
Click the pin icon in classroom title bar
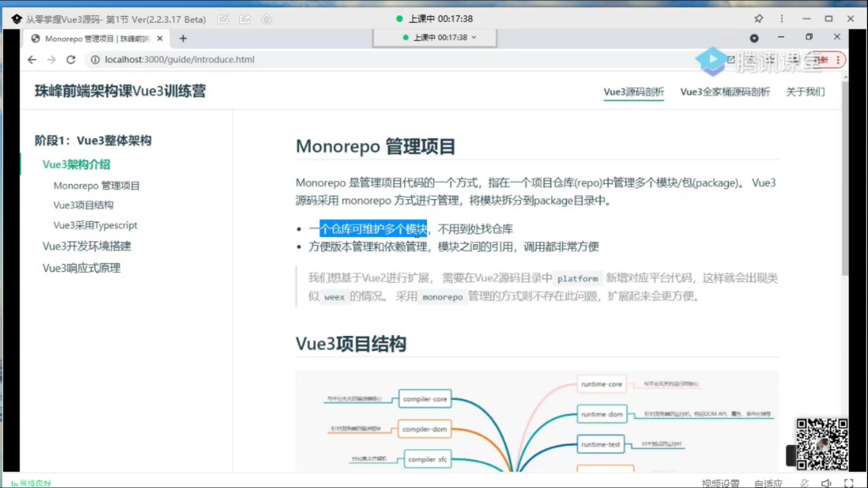tap(759, 19)
